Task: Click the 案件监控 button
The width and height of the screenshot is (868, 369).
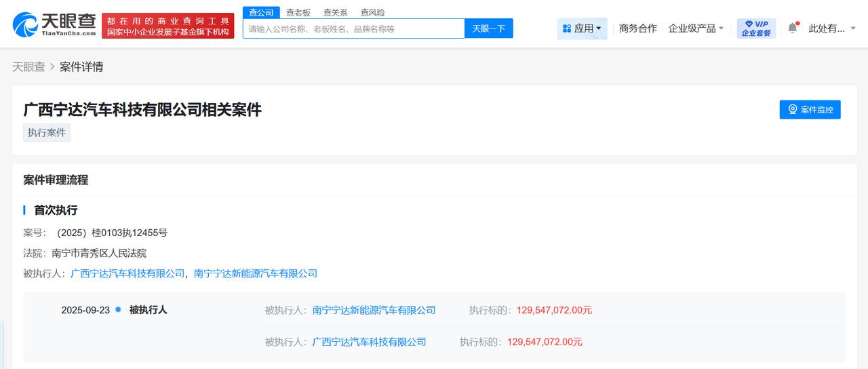Action: [x=810, y=109]
